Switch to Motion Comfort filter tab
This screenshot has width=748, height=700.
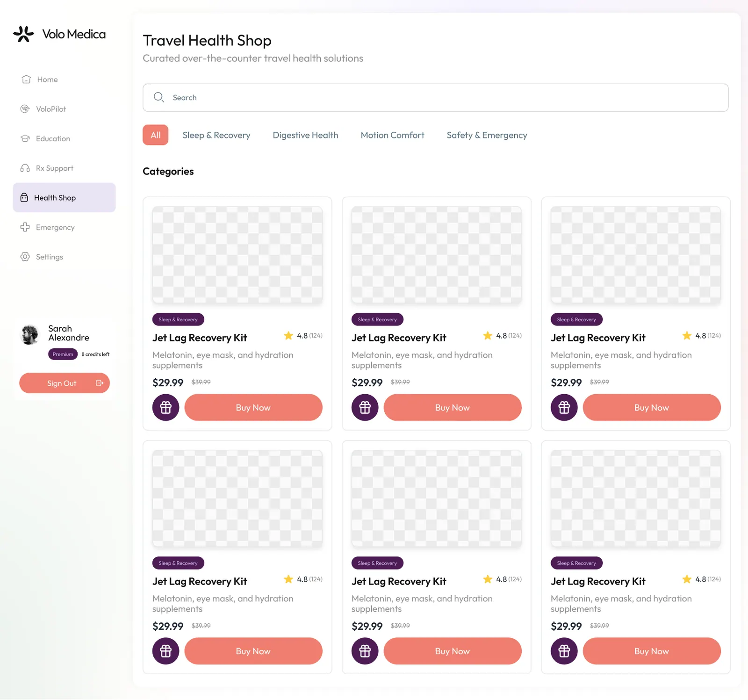[393, 135]
